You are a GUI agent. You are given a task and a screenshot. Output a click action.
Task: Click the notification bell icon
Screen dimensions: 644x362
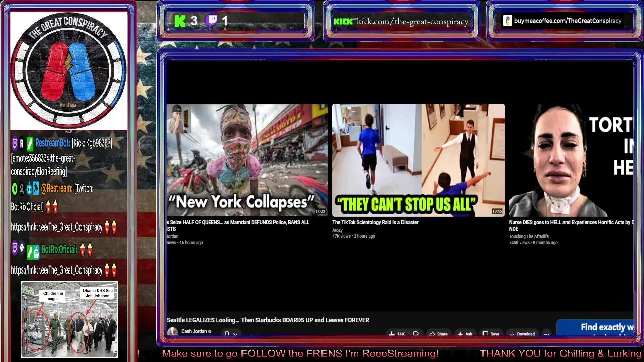(x=227, y=334)
